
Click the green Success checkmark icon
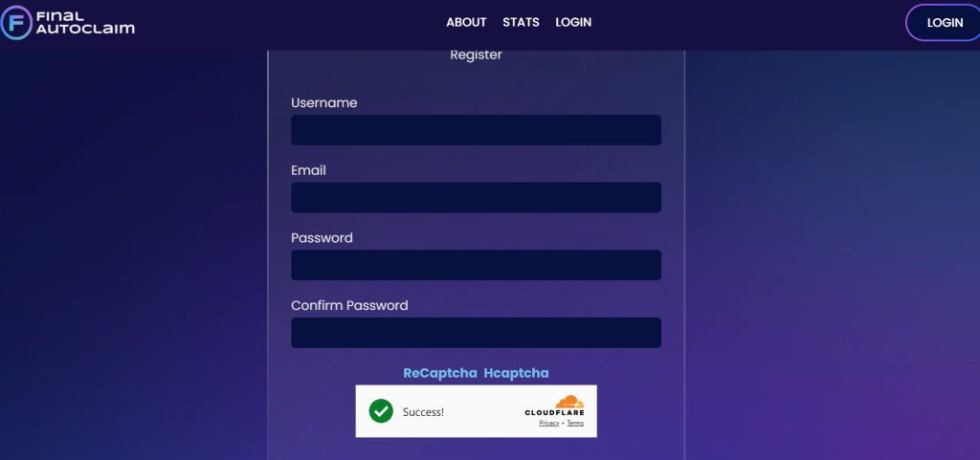381,411
